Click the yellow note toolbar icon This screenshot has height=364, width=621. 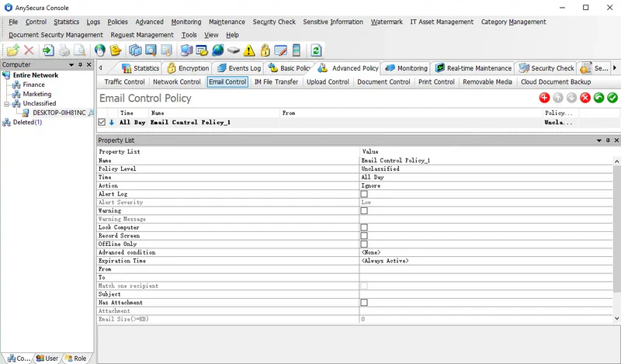[115, 50]
